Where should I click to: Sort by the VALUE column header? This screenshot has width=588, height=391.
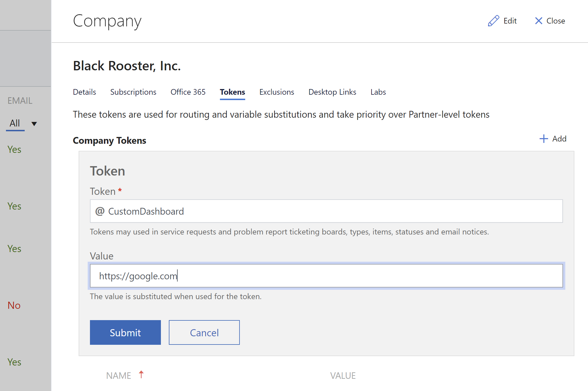343,375
